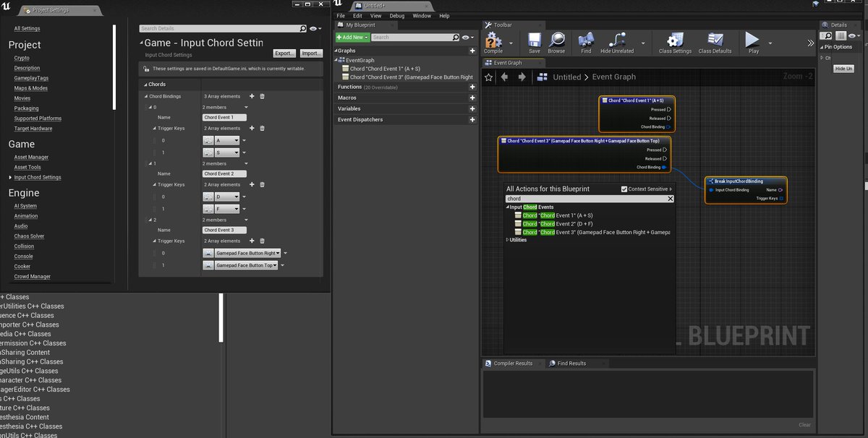Click the Import... button
The width and height of the screenshot is (868, 438).
coord(311,53)
